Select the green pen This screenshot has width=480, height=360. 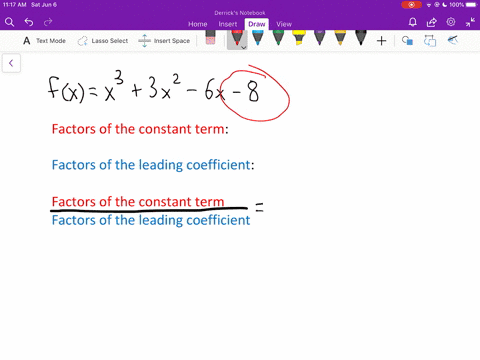[x=278, y=38]
